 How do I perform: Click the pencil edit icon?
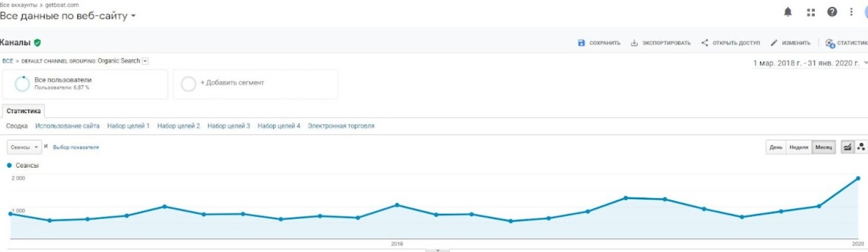[774, 42]
